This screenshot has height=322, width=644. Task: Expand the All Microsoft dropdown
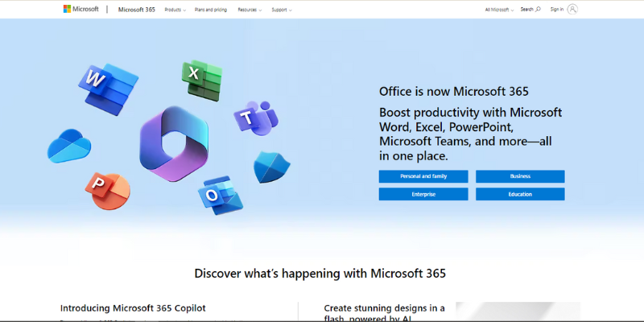[499, 10]
